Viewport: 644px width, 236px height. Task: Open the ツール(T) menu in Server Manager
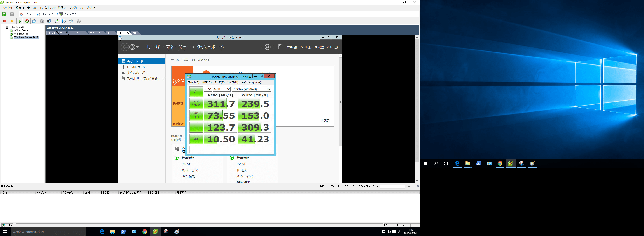[306, 47]
